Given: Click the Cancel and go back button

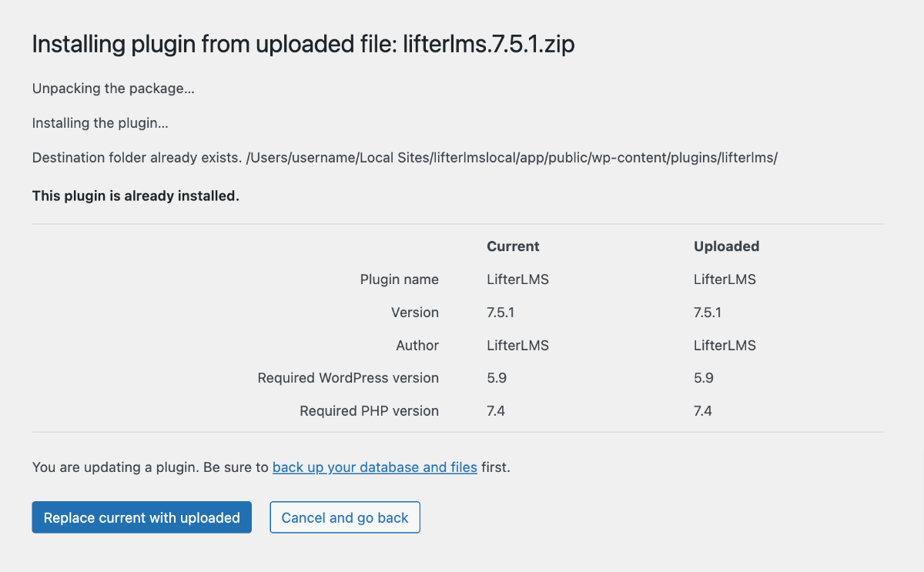Looking at the screenshot, I should click(x=345, y=517).
